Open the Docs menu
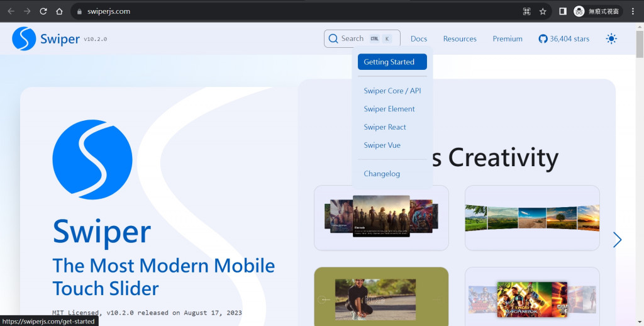The width and height of the screenshot is (644, 326). (418, 38)
